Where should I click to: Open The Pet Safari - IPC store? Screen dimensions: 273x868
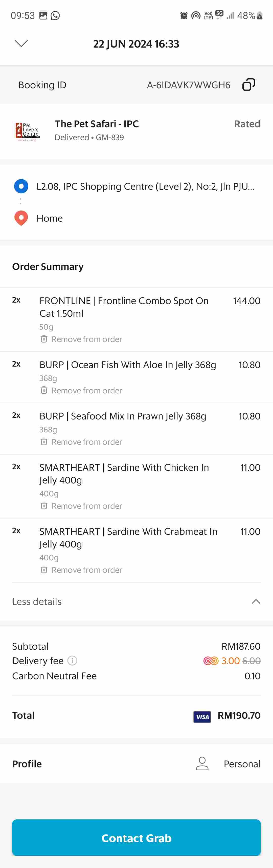(97, 124)
